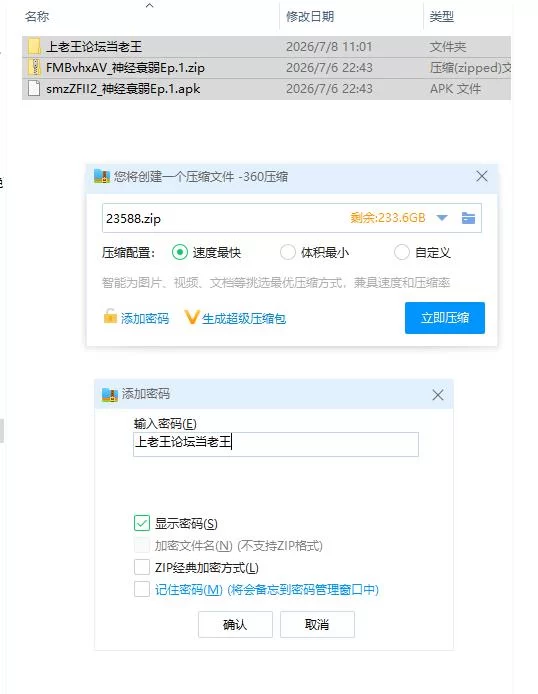
Task: Select the smzZFII2 apk file icon
Action: [34, 89]
